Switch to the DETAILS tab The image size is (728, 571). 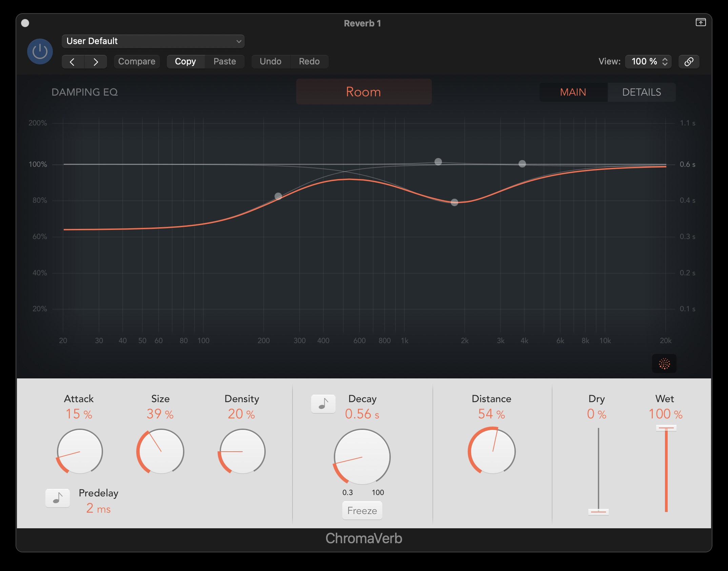(x=641, y=92)
